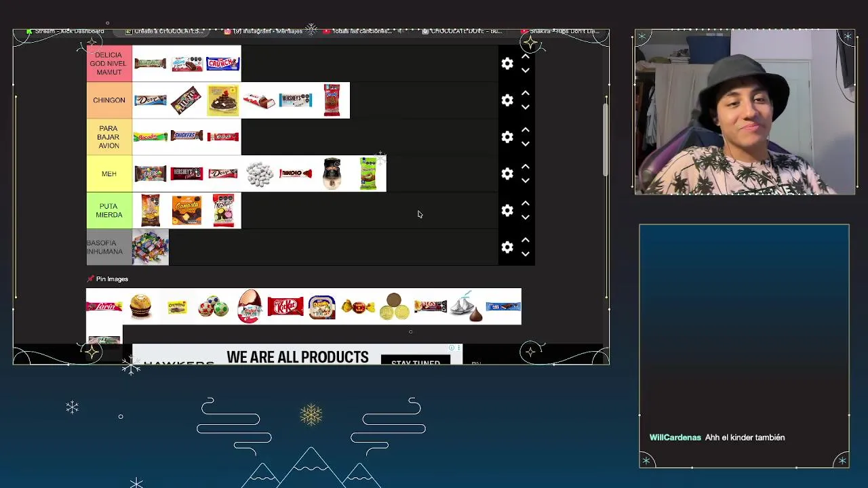
Task: Switch to the Stream - Kick Dashboard tab
Action: 66,31
